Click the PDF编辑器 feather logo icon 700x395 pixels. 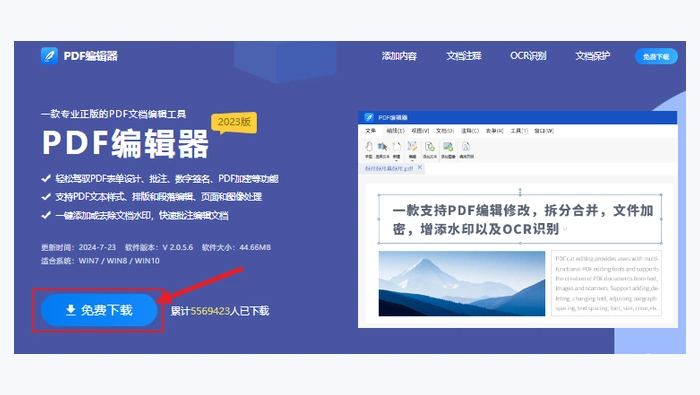click(x=49, y=56)
